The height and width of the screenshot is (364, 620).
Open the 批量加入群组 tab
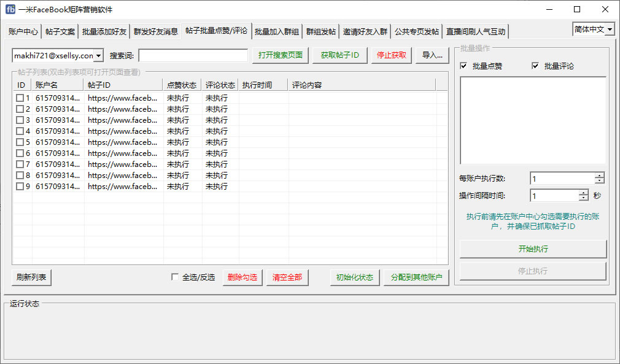pos(277,32)
